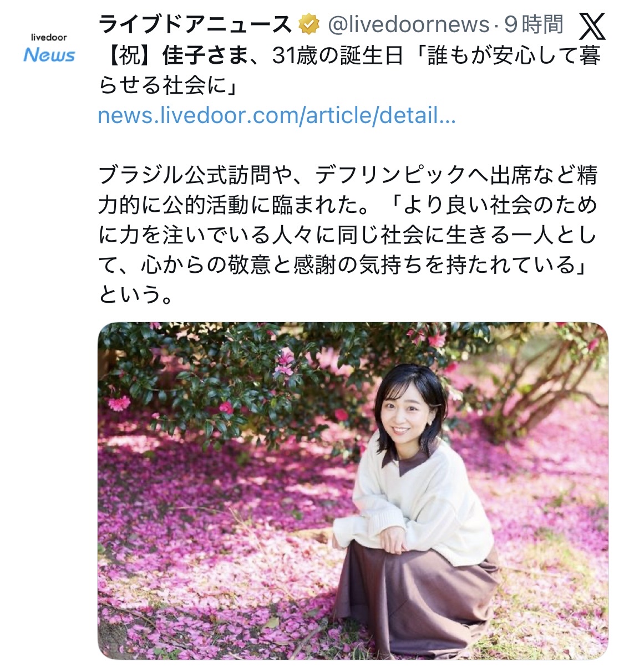Image resolution: width=624 pixels, height=672 pixels.
Task: Click the らせる社会に」 headline line
Action: click(168, 86)
